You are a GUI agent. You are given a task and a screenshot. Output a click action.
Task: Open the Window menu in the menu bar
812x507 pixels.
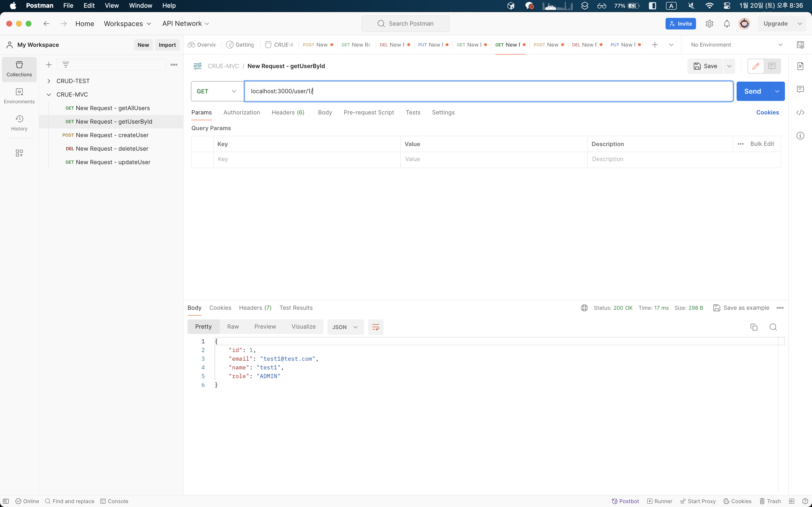coord(140,6)
